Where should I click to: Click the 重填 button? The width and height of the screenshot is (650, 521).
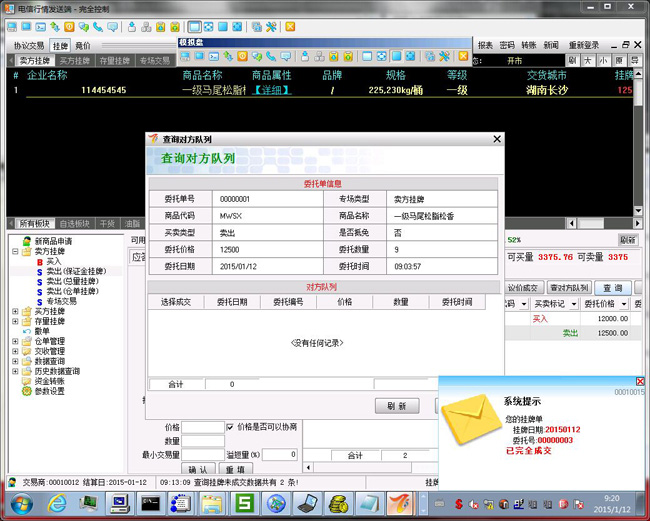(235, 470)
